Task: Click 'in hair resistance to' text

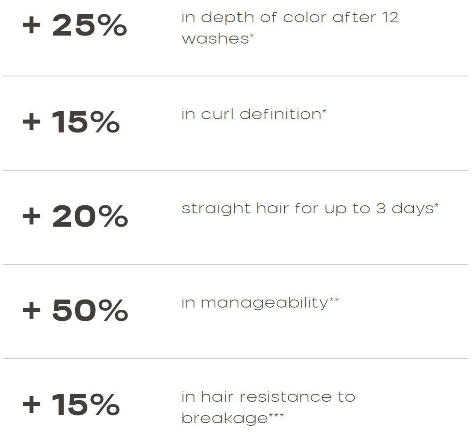Action: [268, 397]
